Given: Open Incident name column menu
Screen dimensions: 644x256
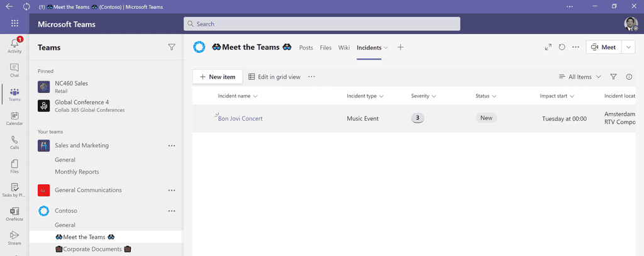Looking at the screenshot, I should point(255,96).
